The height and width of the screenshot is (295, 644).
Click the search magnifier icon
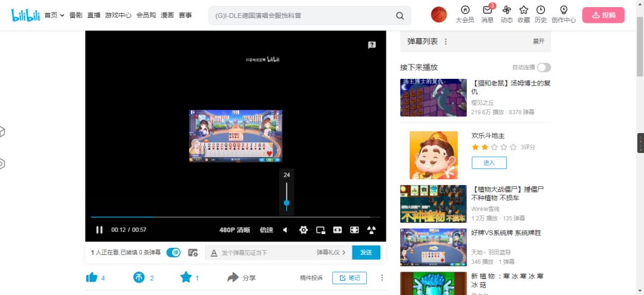click(400, 16)
